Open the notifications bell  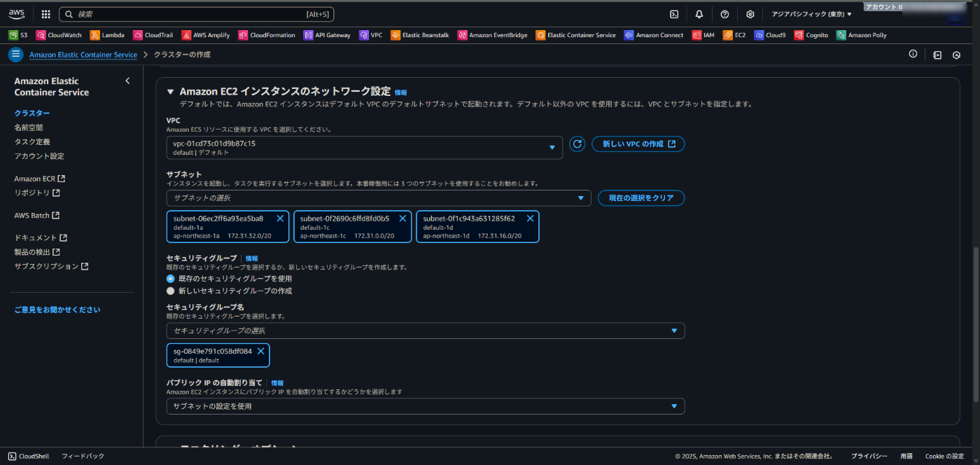pos(699,14)
